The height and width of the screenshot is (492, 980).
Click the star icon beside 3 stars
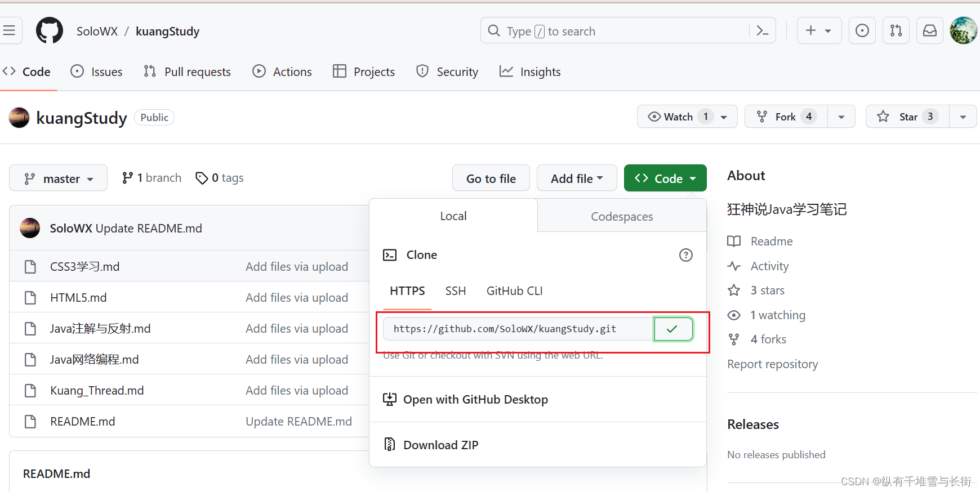click(x=734, y=290)
